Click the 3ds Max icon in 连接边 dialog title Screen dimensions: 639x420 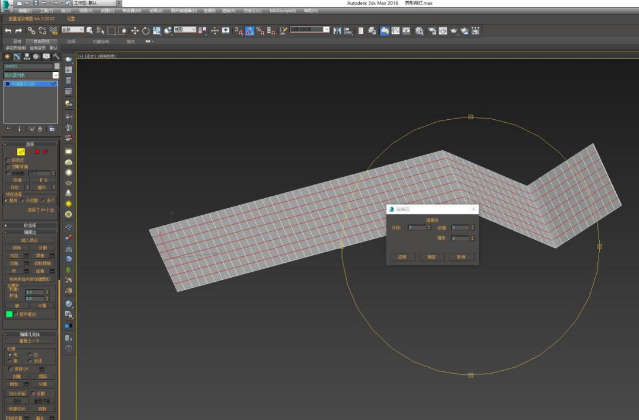click(392, 210)
